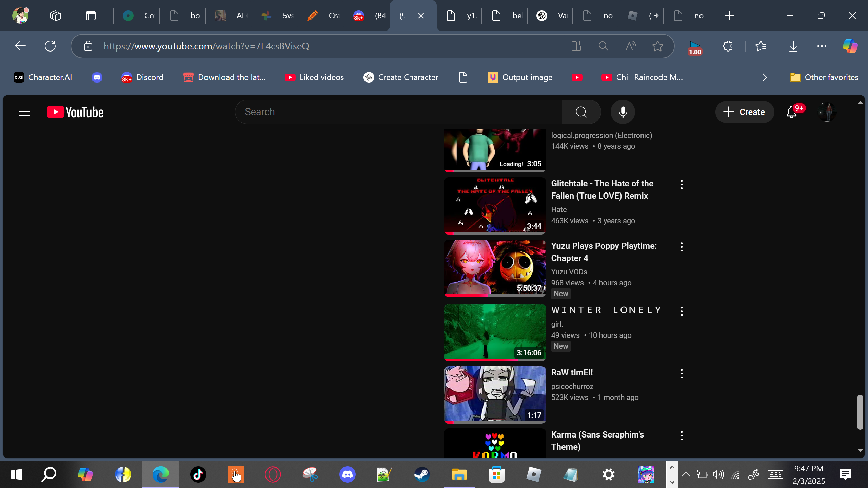Open the zoom out magnifier in address bar
The image size is (868, 488).
603,46
